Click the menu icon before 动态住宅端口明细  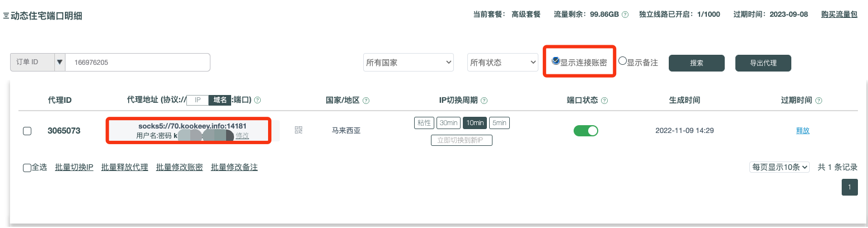pyautogui.click(x=6, y=16)
